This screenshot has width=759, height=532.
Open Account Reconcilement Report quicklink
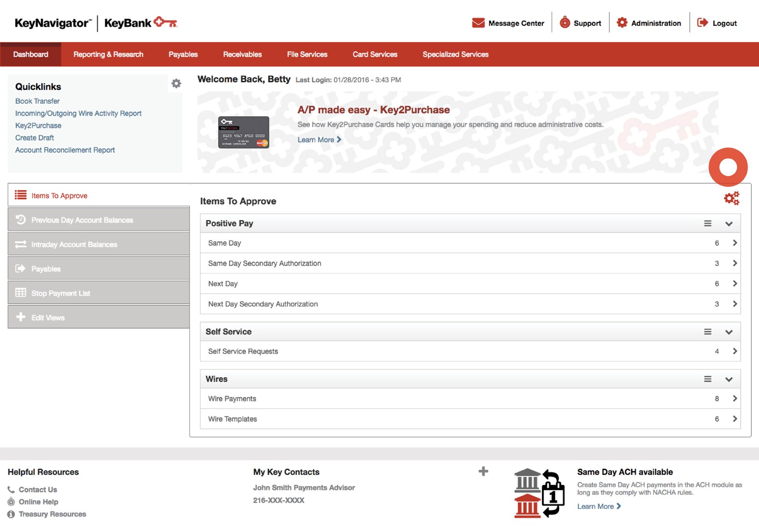[65, 150]
